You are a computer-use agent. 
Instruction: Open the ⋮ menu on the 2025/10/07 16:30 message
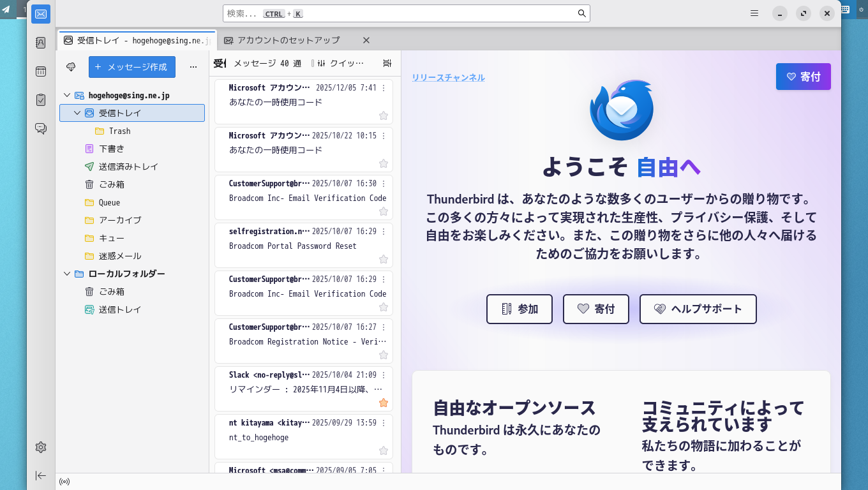384,184
